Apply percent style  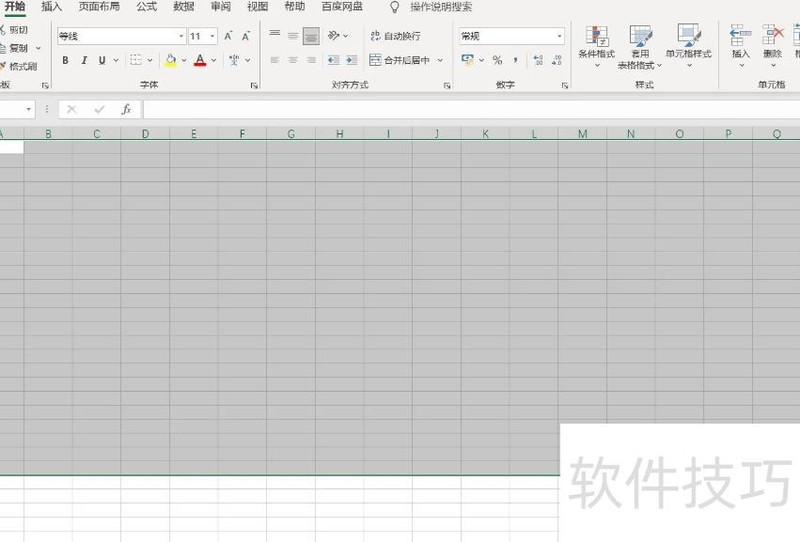[x=497, y=60]
